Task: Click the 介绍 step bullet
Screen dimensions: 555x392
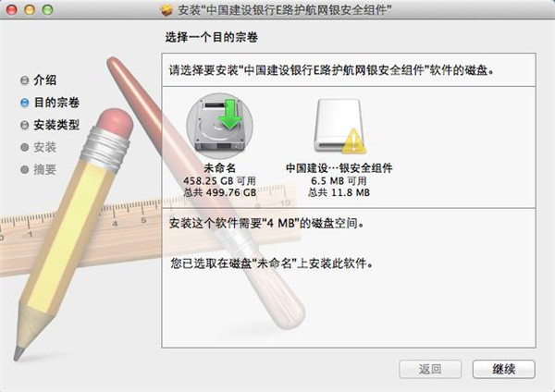Action: pos(24,80)
